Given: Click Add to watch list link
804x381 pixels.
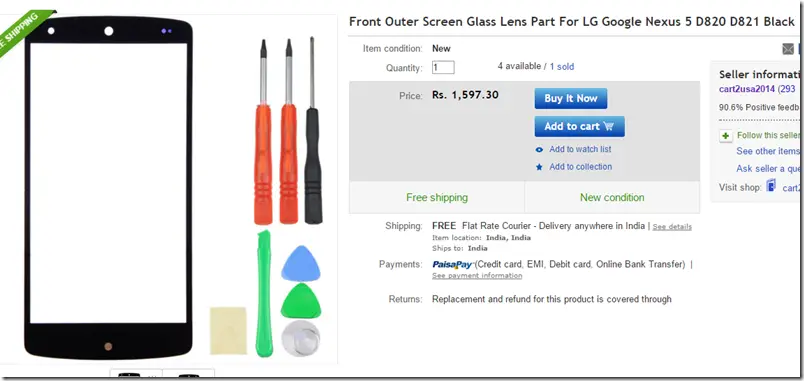Looking at the screenshot, I should pos(580,149).
